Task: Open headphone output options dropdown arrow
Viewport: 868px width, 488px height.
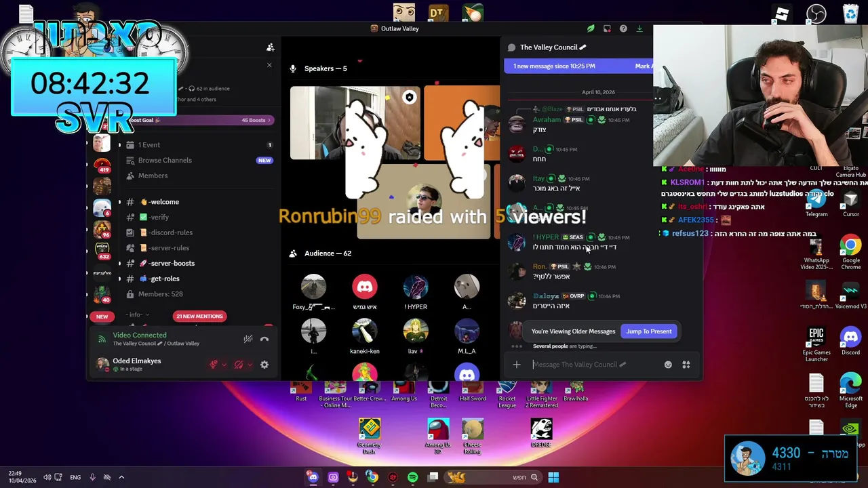Action: coord(250,365)
